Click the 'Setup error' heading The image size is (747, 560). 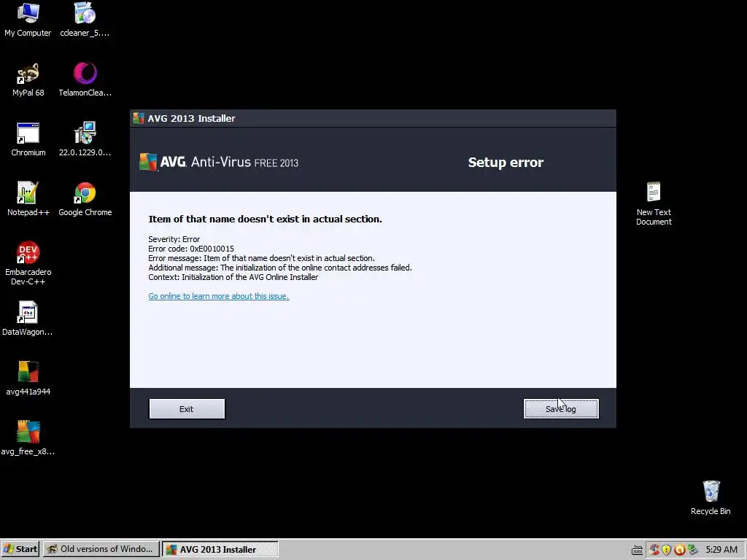[x=506, y=163]
